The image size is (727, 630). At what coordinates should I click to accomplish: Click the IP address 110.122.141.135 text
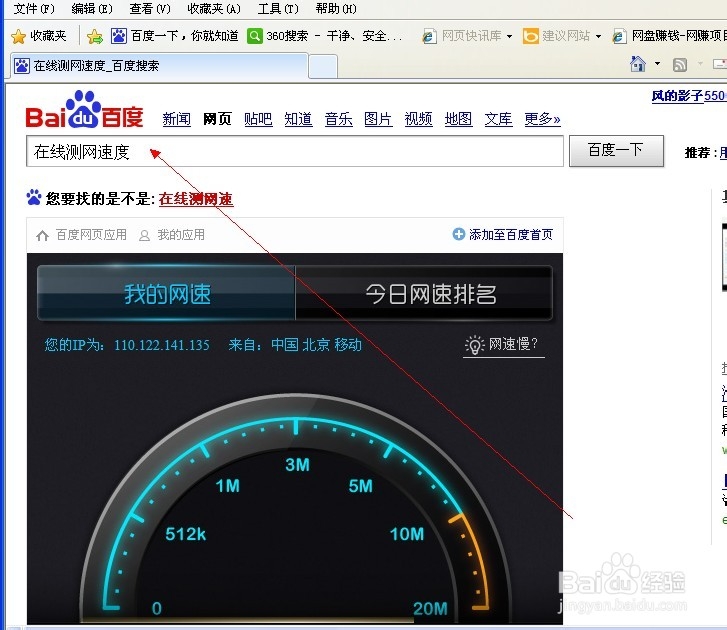point(162,345)
